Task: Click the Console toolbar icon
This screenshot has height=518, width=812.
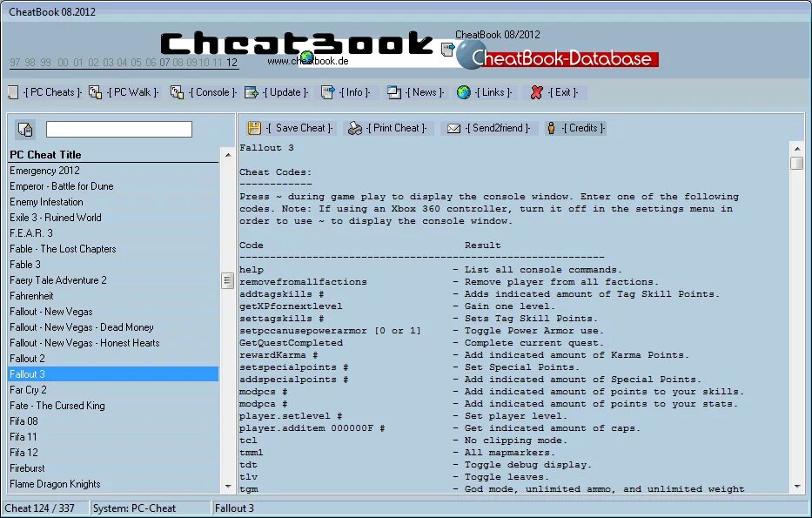Action: click(x=177, y=92)
